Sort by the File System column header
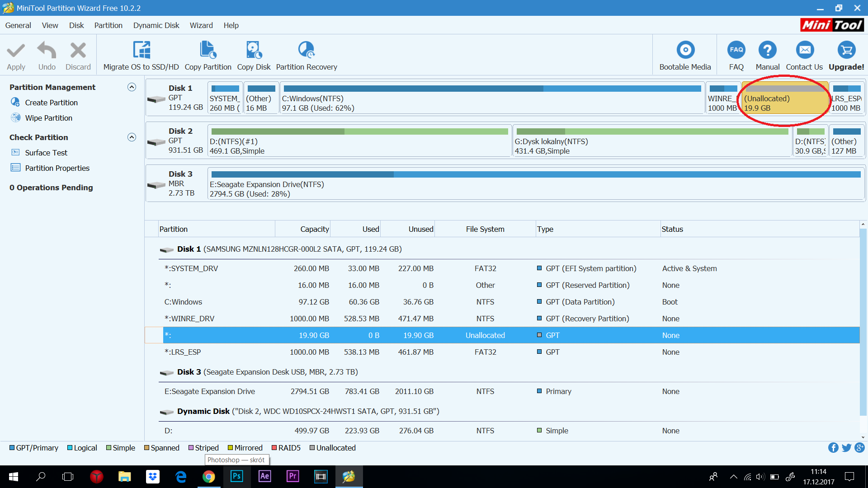Image resolution: width=868 pixels, height=488 pixels. pos(485,229)
